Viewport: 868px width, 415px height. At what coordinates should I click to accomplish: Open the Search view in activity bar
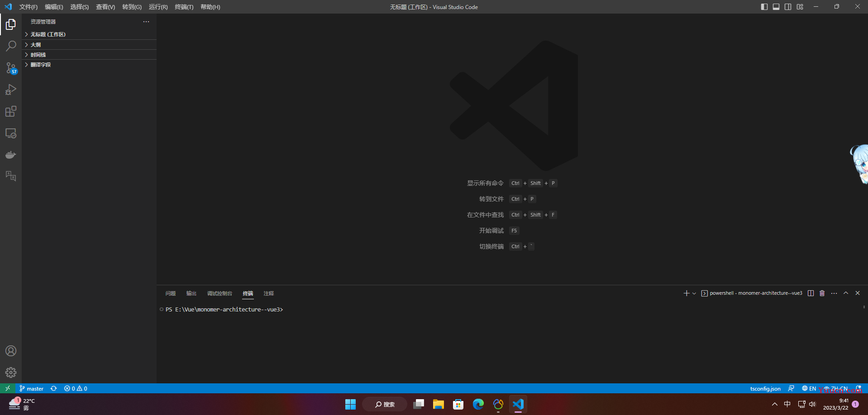click(11, 46)
